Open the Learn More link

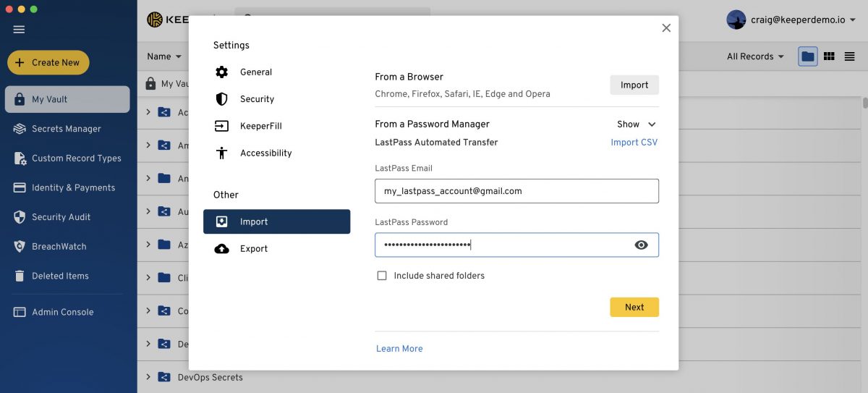399,349
